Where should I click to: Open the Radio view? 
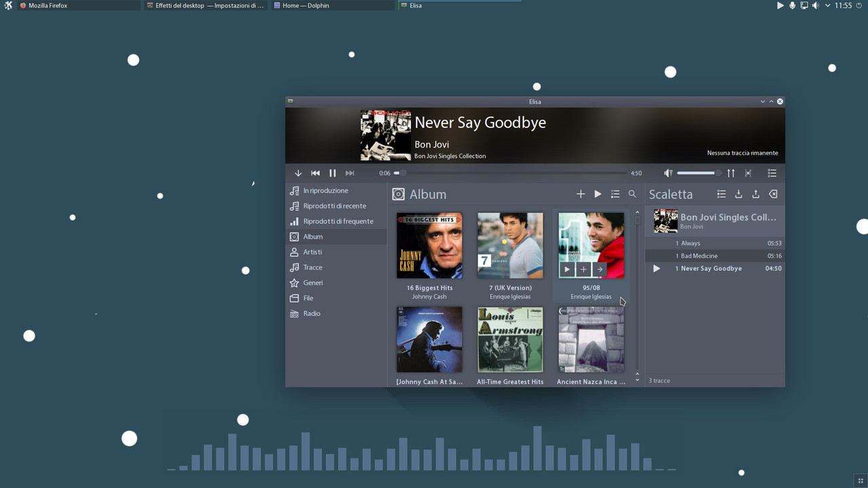(336, 313)
